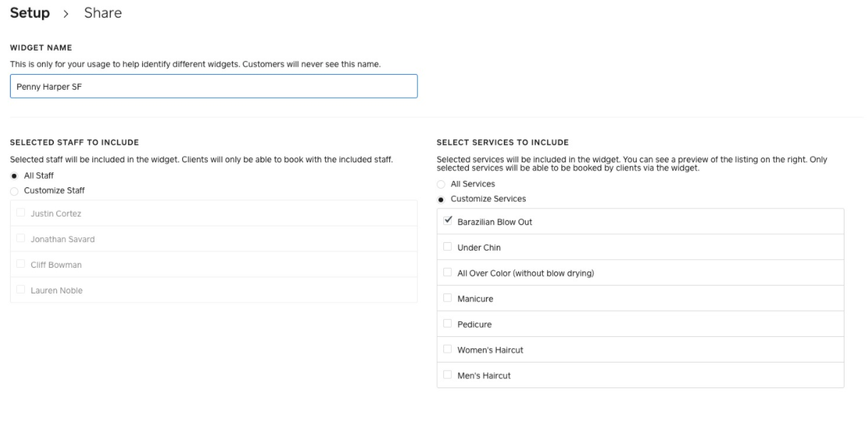Switch to the Share step
The height and width of the screenshot is (443, 868).
pos(103,13)
